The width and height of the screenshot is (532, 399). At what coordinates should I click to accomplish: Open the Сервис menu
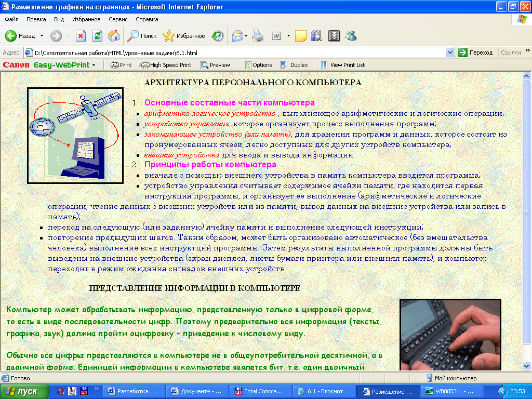118,19
